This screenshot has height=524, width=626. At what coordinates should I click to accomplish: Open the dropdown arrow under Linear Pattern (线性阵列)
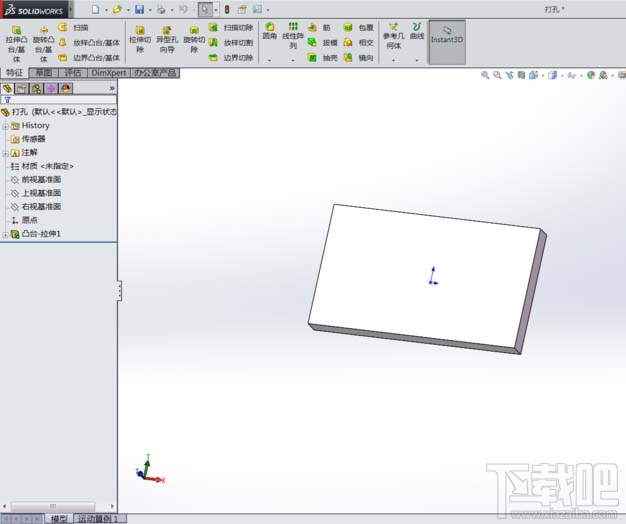[x=293, y=60]
